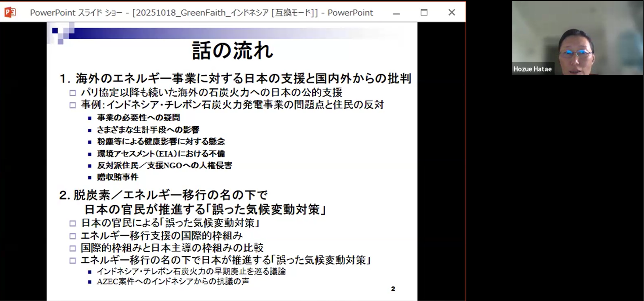Screen dimensions: 644x301
Task: Click the blue checkered decoration at slide top-left
Action: click(x=61, y=33)
